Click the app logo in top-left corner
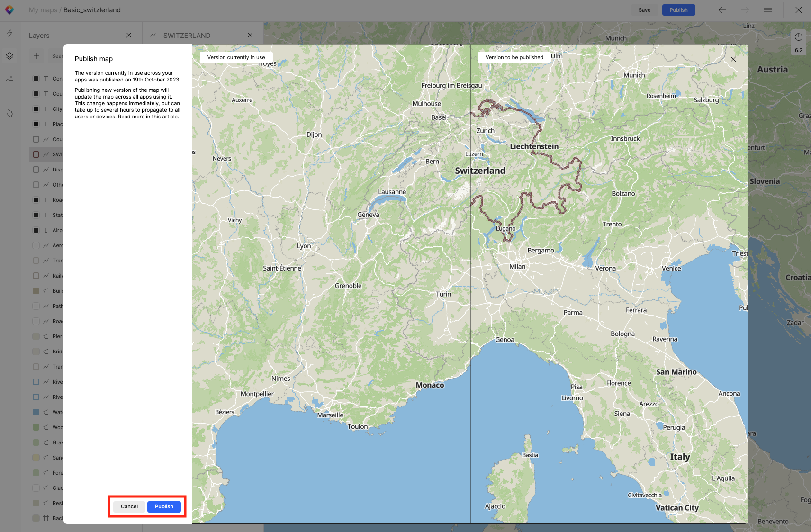Image resolution: width=811 pixels, height=532 pixels. click(x=9, y=10)
